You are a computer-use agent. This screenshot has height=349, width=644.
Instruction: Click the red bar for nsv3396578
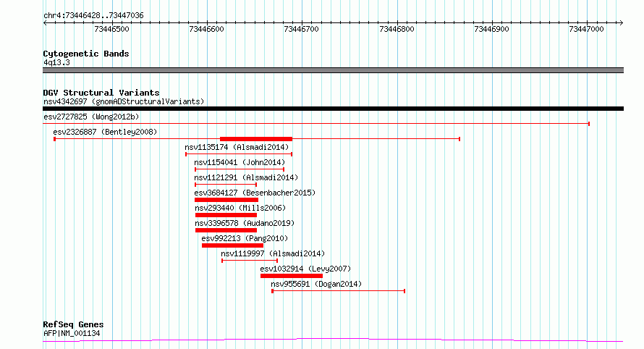pyautogui.click(x=226, y=230)
